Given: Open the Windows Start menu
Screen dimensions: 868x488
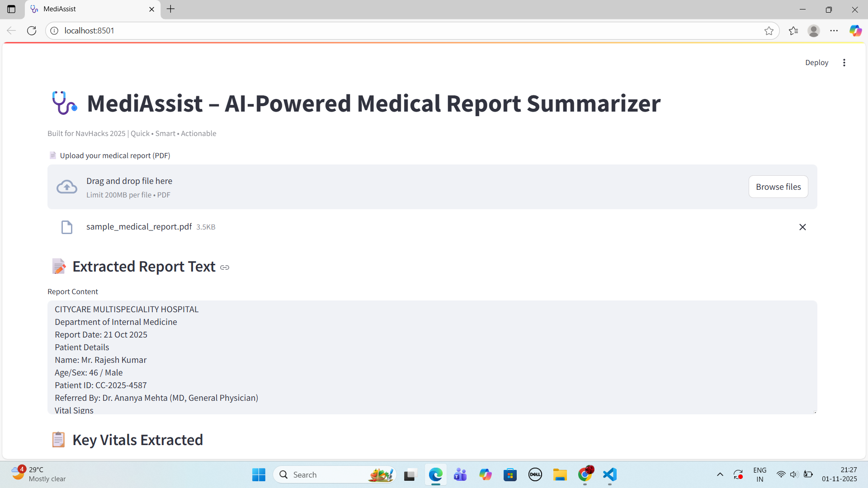Looking at the screenshot, I should coord(259,474).
